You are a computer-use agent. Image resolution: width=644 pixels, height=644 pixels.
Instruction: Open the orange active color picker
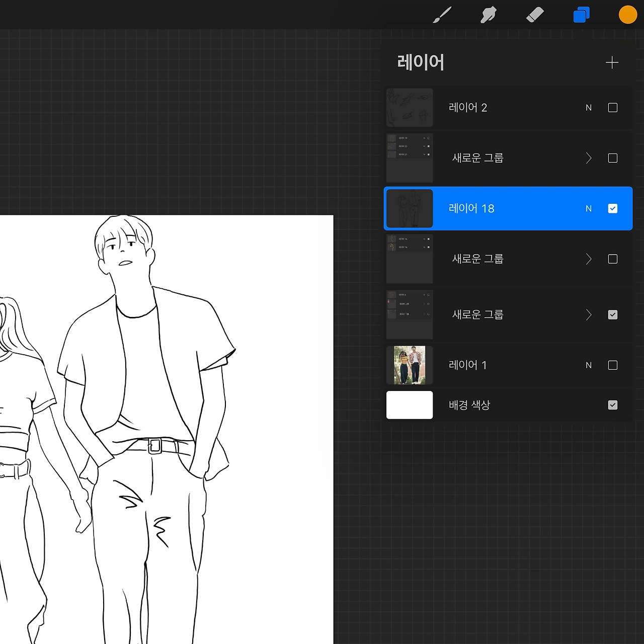click(627, 15)
